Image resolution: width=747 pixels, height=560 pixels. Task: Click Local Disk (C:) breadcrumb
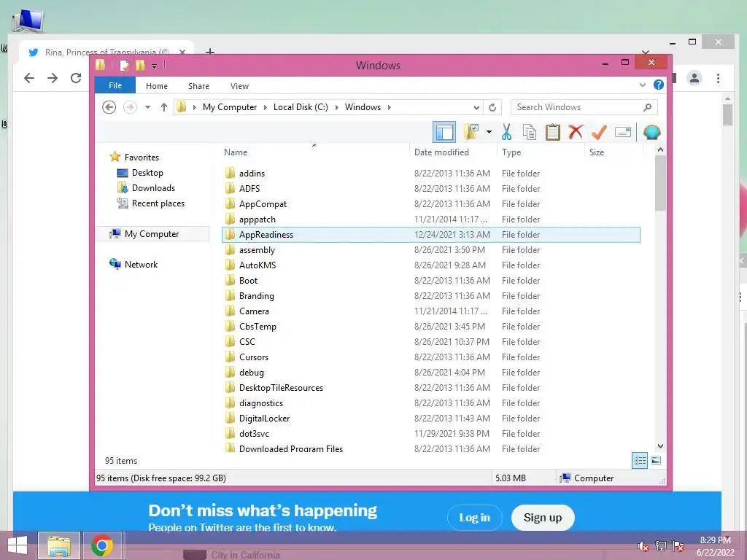(301, 107)
